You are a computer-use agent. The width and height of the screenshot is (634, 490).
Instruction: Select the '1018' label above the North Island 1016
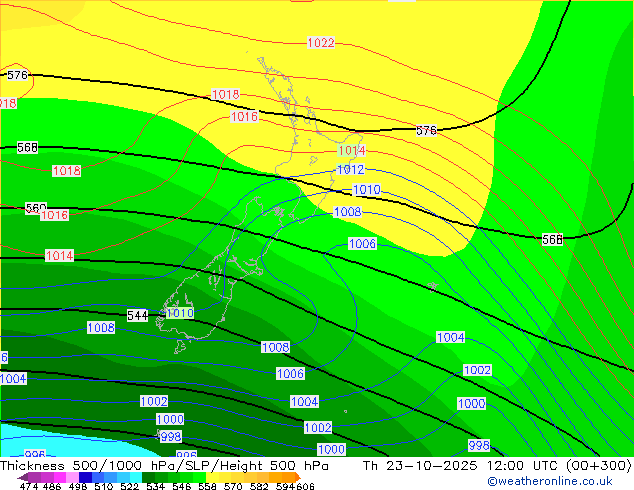click(x=226, y=95)
